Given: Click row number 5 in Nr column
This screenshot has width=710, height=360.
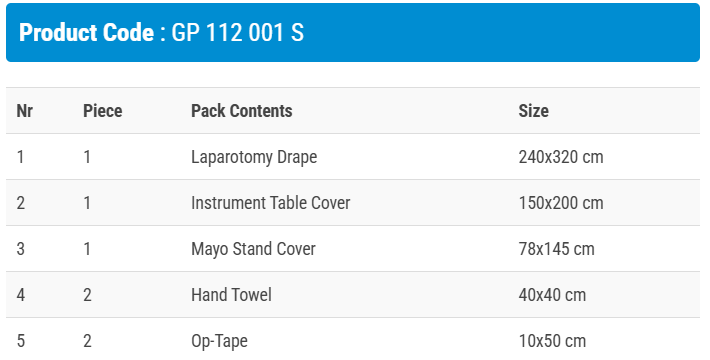Looking at the screenshot, I should [x=20, y=341].
